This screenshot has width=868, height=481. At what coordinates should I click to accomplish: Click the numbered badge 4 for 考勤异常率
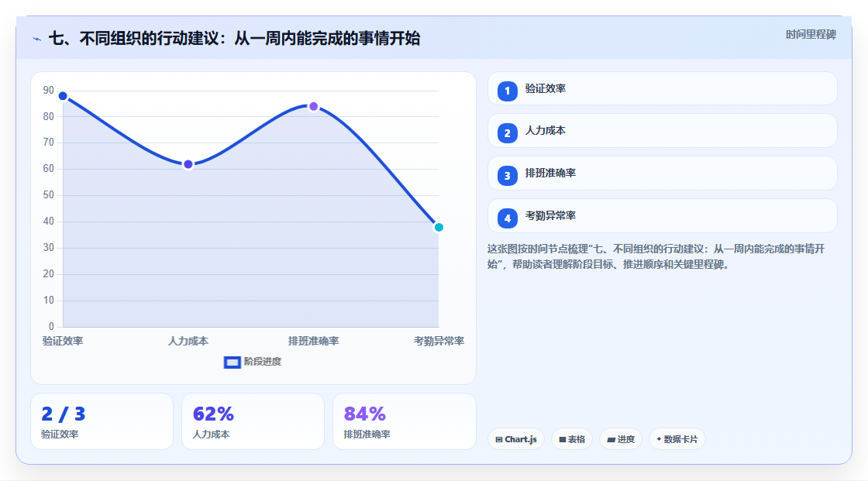click(x=507, y=218)
